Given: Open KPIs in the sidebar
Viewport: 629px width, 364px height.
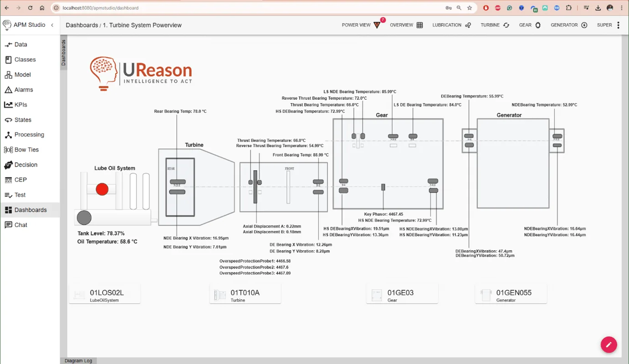Looking at the screenshot, I should 30,105.
